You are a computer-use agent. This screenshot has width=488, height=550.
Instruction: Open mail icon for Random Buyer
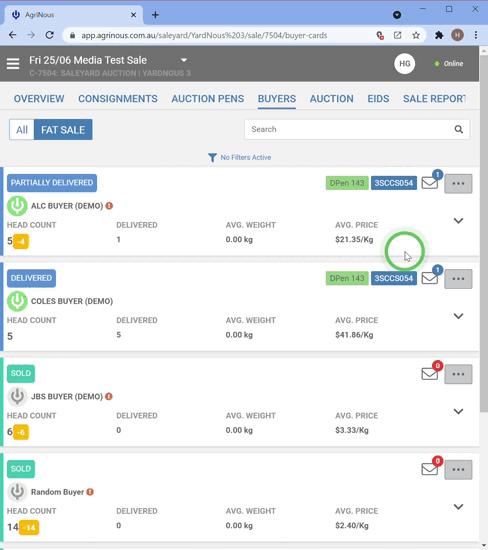point(430,469)
